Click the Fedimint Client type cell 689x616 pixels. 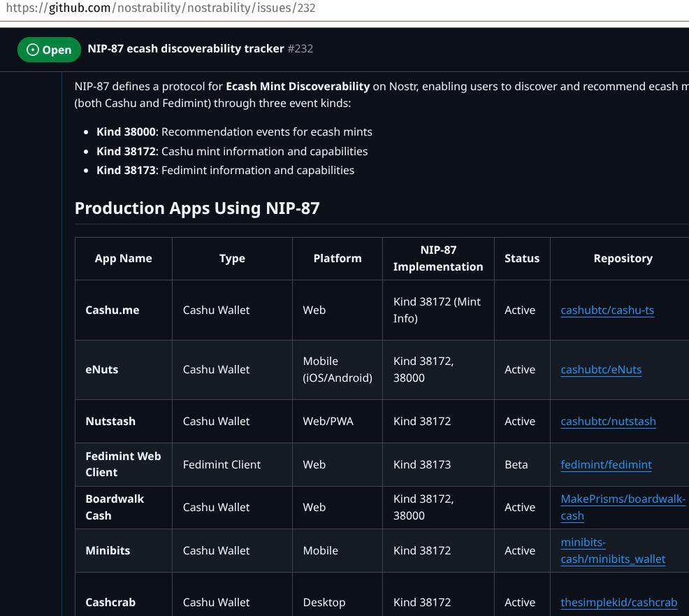(232, 464)
